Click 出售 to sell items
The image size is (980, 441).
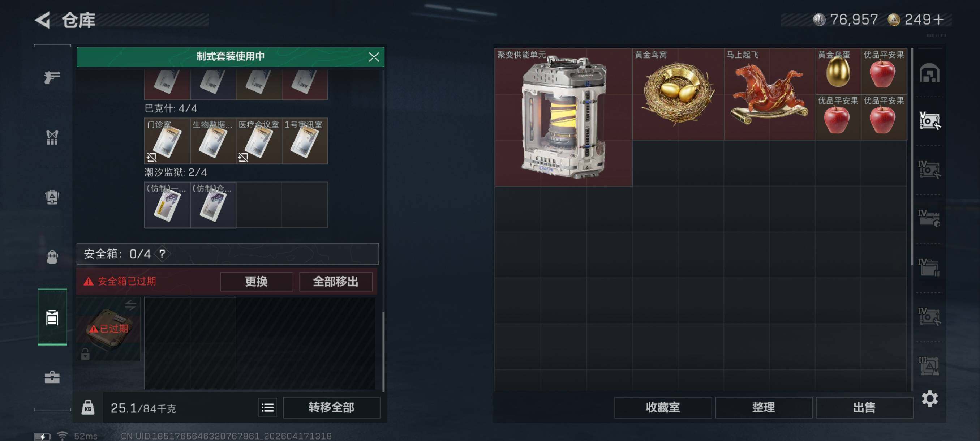(x=864, y=407)
